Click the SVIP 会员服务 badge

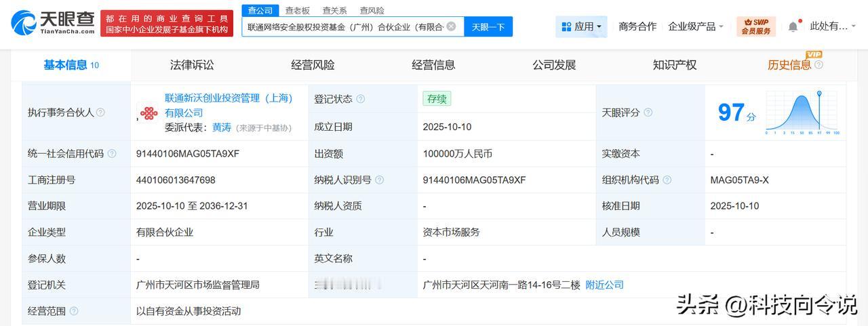pyautogui.click(x=755, y=26)
